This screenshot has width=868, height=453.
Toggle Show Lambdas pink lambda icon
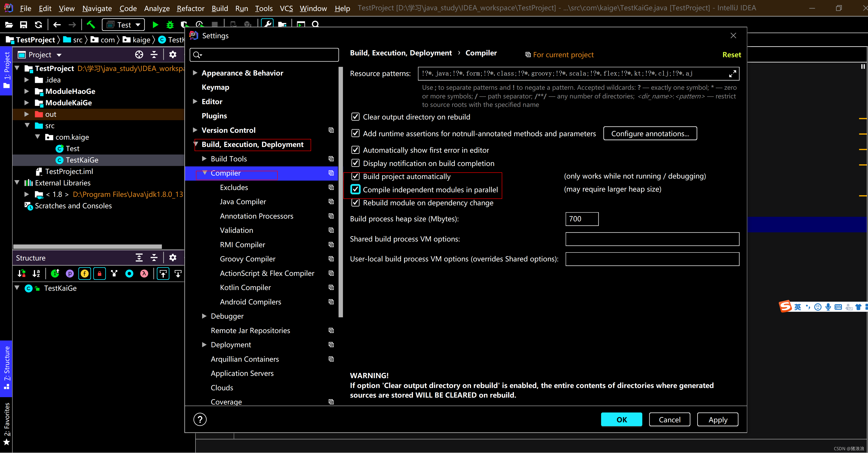point(144,273)
